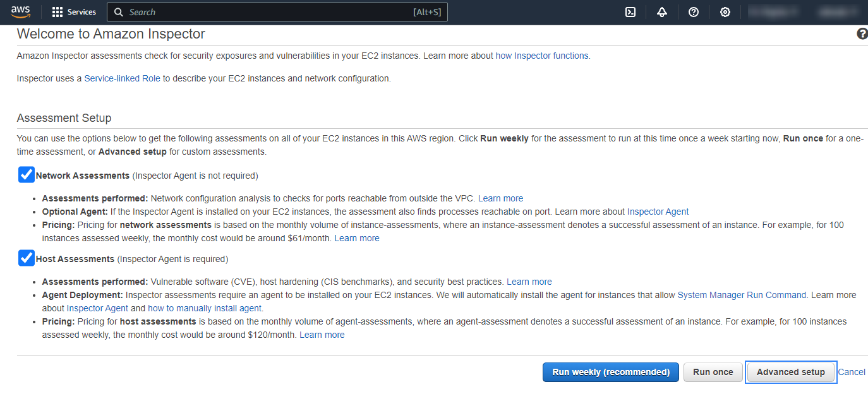Open the settings gear icon

[725, 12]
